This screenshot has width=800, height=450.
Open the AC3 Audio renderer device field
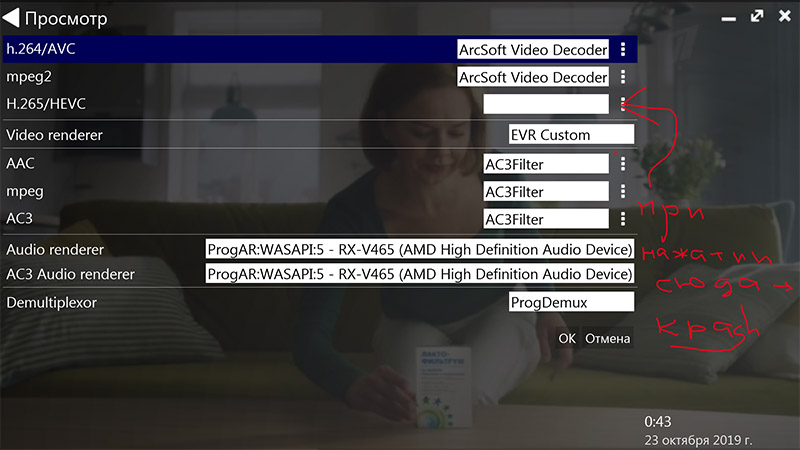click(419, 274)
